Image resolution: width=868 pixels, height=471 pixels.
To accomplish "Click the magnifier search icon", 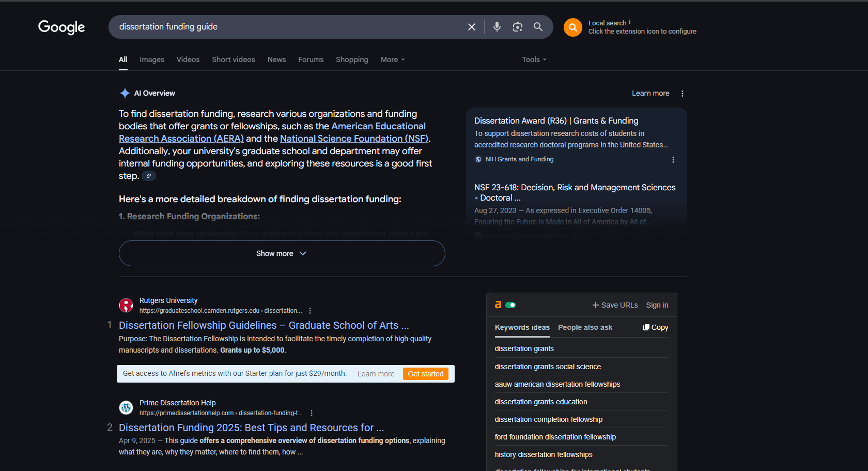I will click(x=538, y=27).
